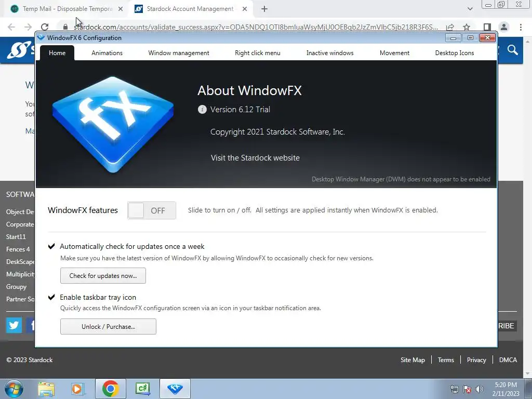Click the version info icon

coord(202,109)
